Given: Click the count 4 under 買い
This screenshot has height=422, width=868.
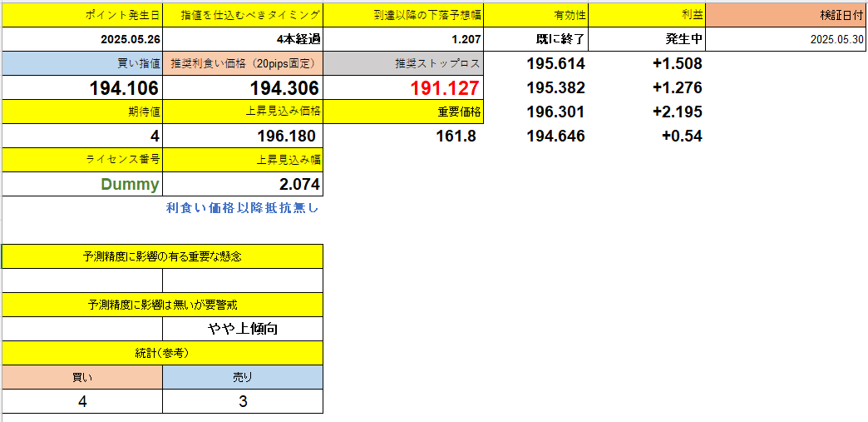Looking at the screenshot, I should (82, 401).
